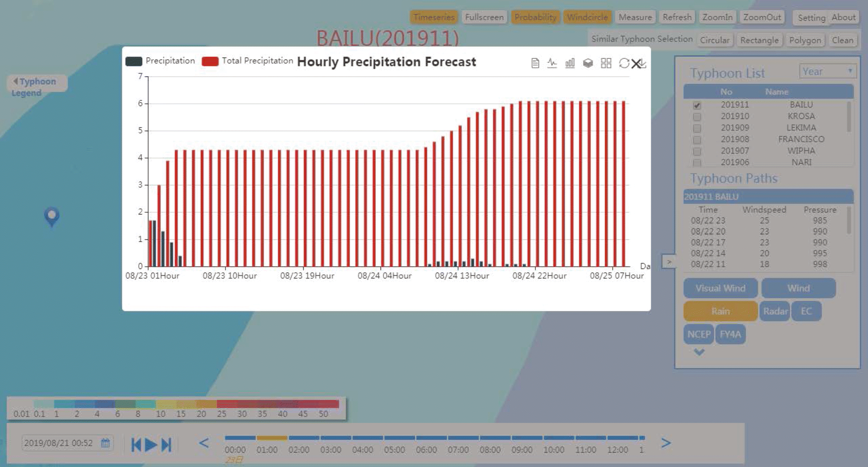The image size is (868, 467).
Task: Select the 00:00 timeline segment
Action: [240, 438]
